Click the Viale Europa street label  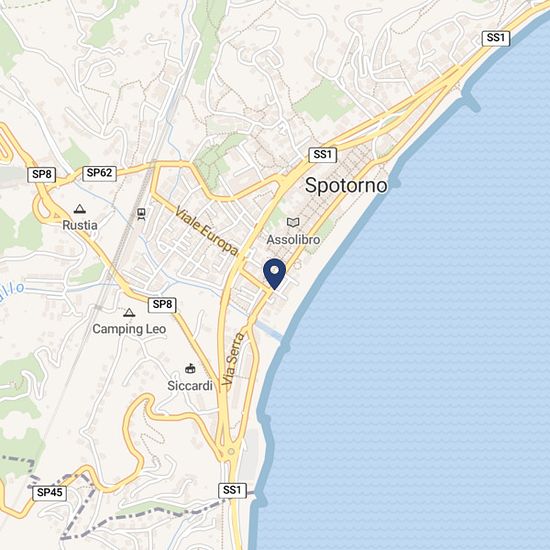tap(207, 232)
